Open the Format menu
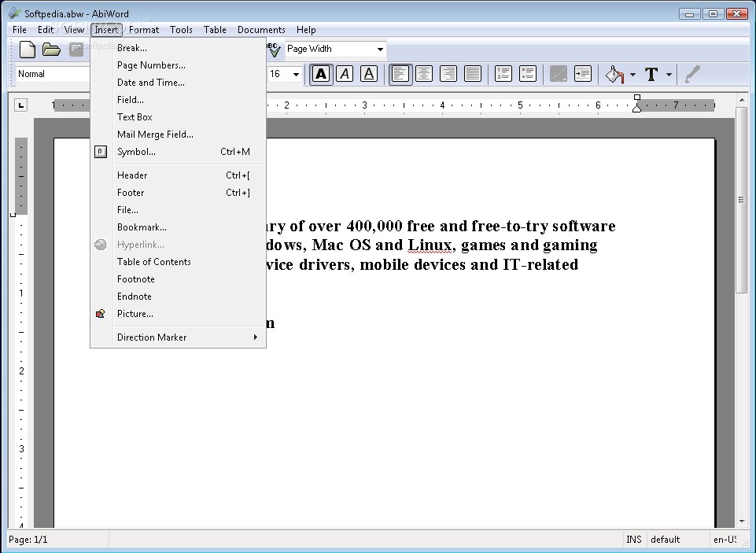This screenshot has width=756, height=553. (144, 30)
